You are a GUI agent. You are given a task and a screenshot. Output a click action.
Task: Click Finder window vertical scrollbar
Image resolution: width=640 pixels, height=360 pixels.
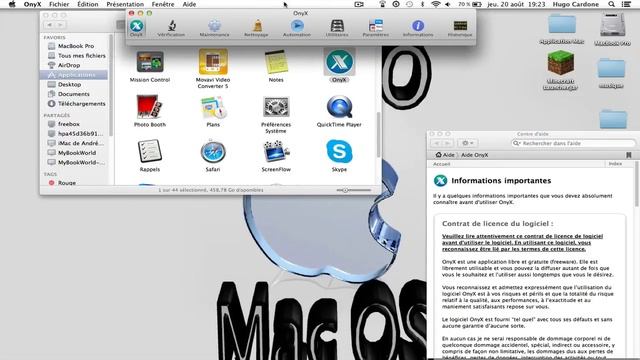(x=378, y=135)
